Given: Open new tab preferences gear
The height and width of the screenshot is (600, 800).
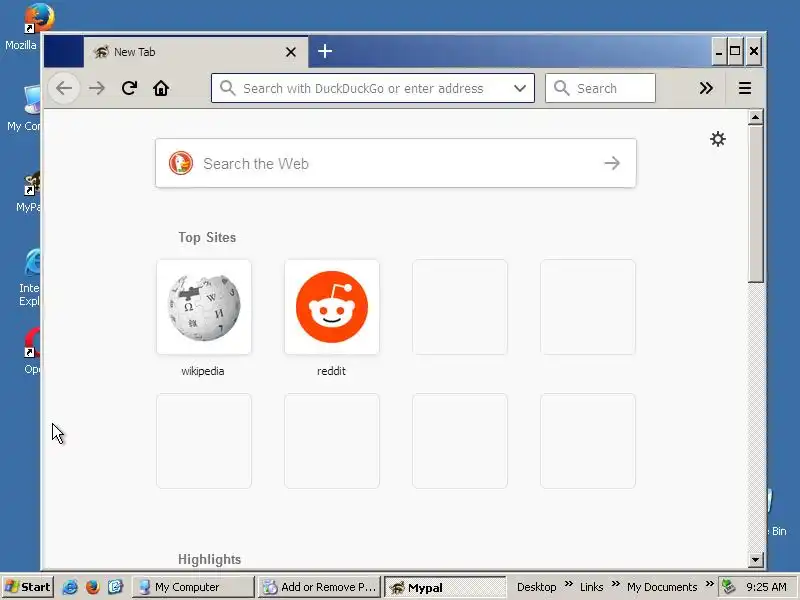Looking at the screenshot, I should coord(718,139).
